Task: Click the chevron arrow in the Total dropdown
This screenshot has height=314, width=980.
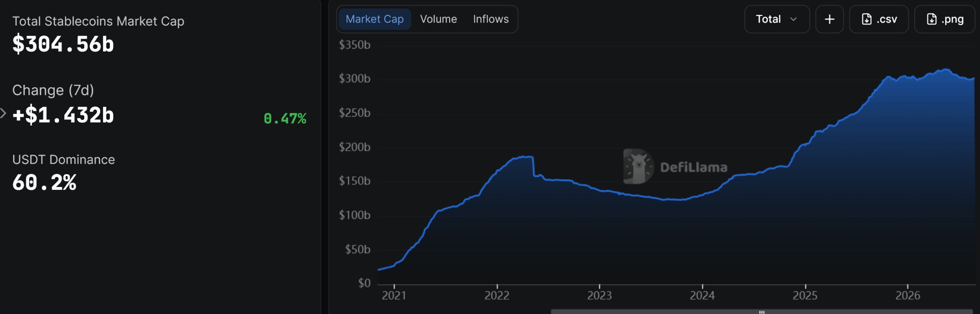Action: pos(794,19)
